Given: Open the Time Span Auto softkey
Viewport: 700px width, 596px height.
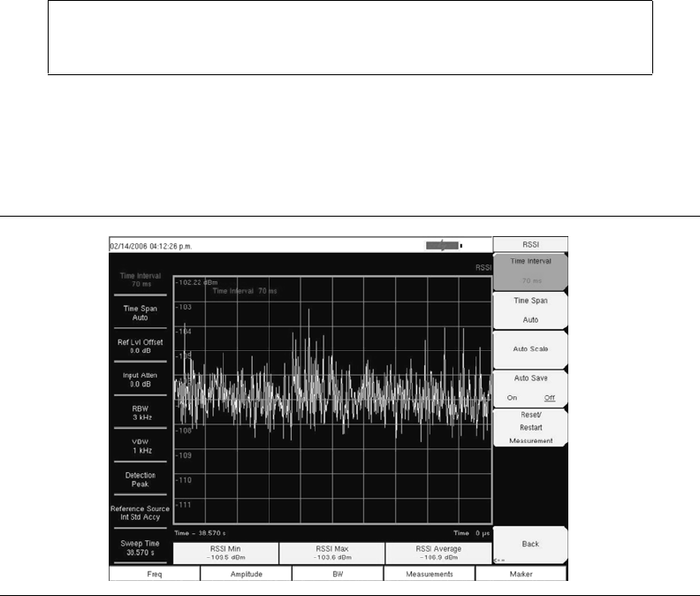Looking at the screenshot, I should 530,310.
